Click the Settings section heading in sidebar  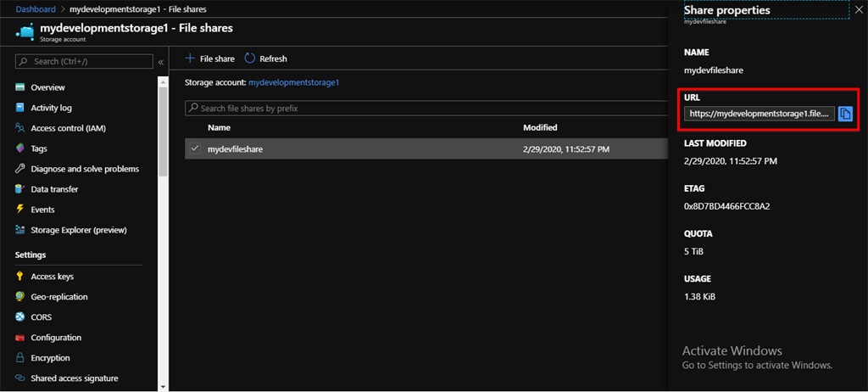click(31, 255)
